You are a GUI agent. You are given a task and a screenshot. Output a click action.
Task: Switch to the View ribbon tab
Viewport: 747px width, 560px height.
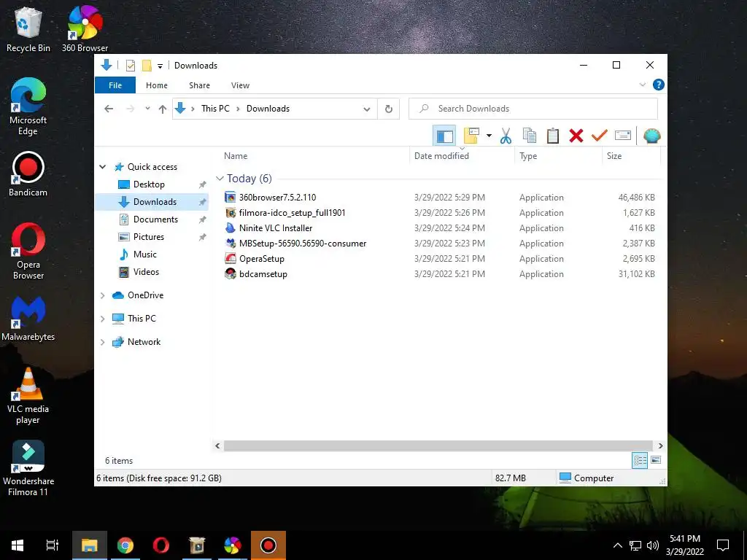point(240,85)
